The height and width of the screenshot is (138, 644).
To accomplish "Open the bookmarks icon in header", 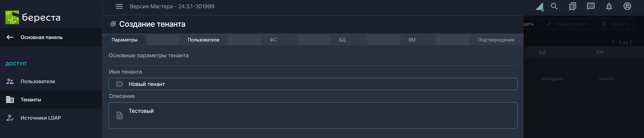I will tap(572, 7).
